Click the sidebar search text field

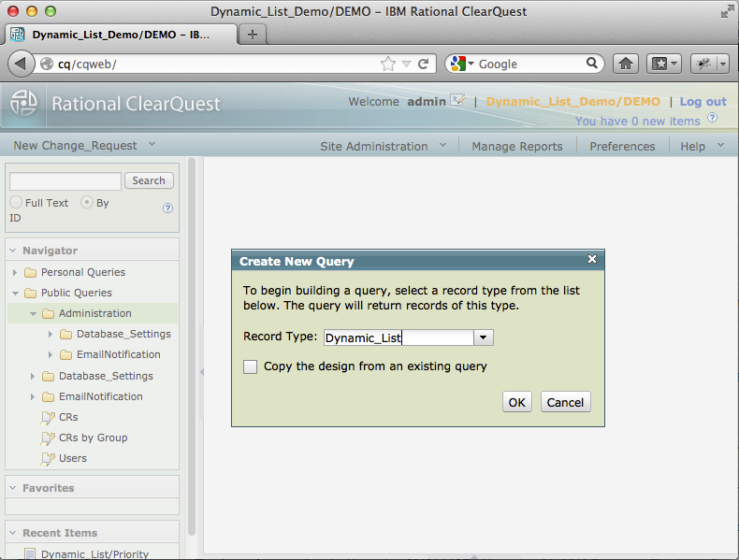[65, 180]
